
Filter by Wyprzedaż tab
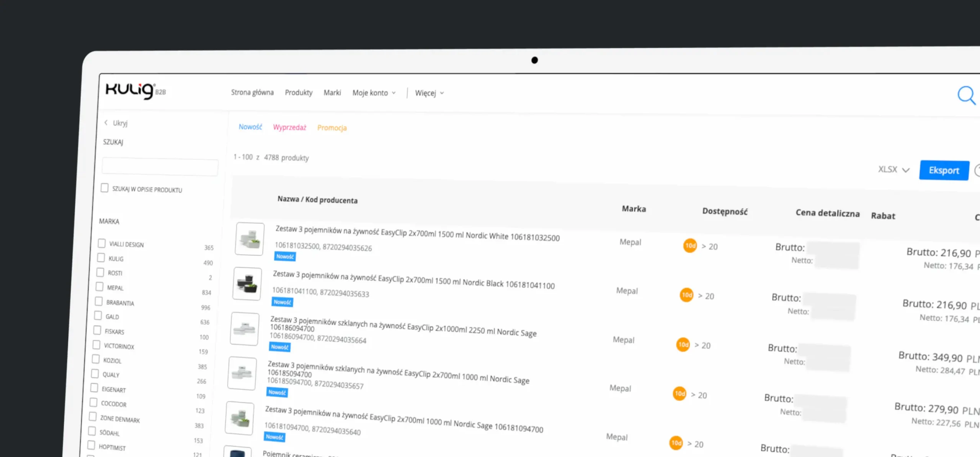tap(289, 127)
